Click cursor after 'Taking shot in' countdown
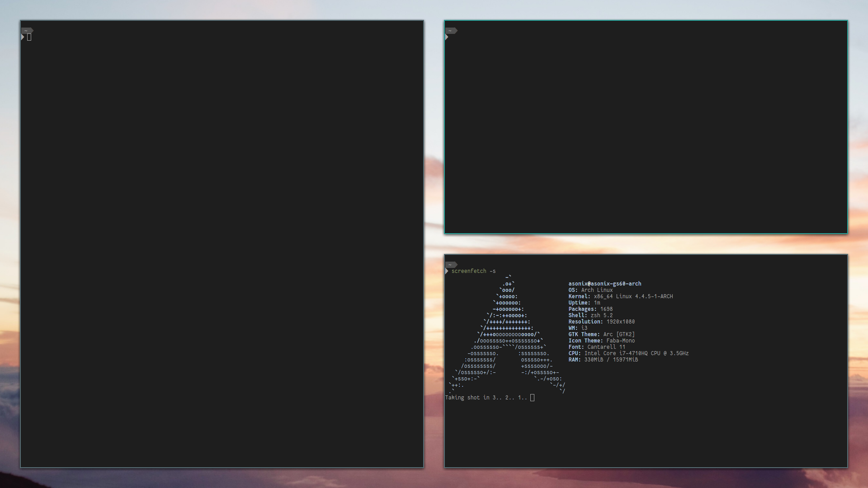 [x=532, y=398]
